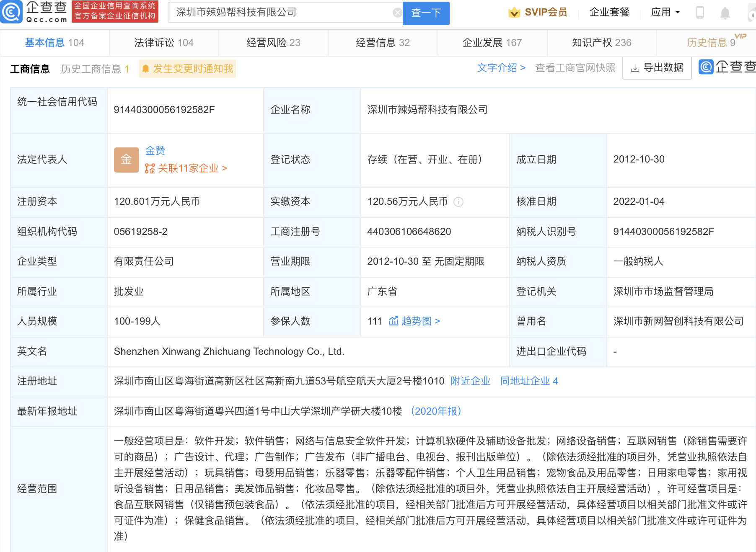Click the 金 avatar icon of legal representative
This screenshot has width=756, height=552.
[x=127, y=160]
